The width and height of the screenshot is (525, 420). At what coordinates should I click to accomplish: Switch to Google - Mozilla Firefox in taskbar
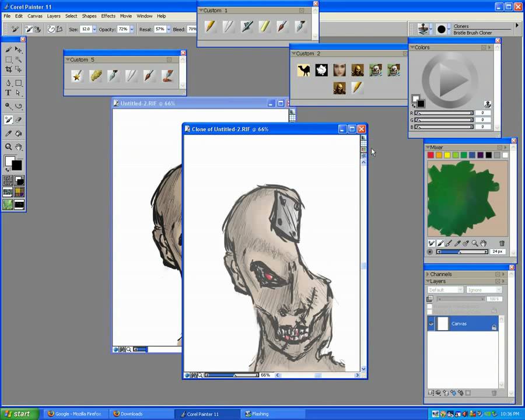pyautogui.click(x=73, y=414)
